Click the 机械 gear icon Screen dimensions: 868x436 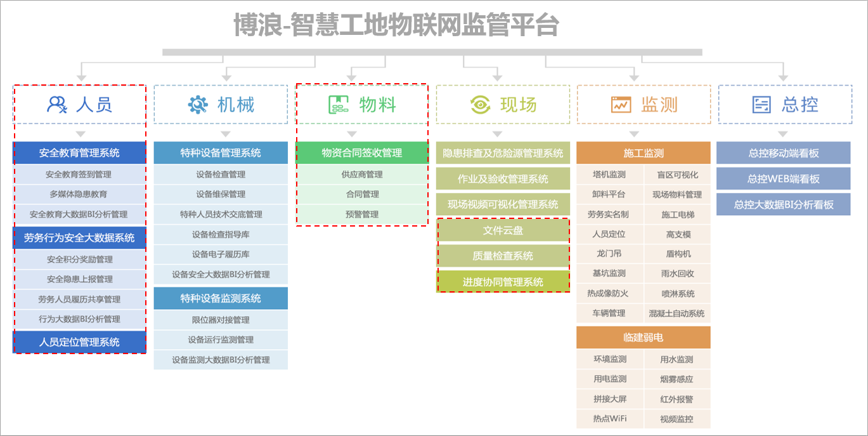[x=198, y=104]
